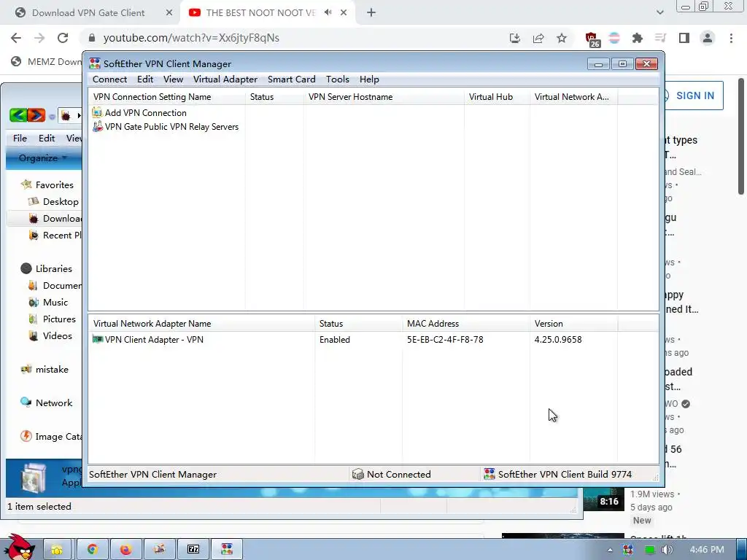The height and width of the screenshot is (560, 747).
Task: Open Chrome media control icon
Action: pyautogui.click(x=660, y=38)
